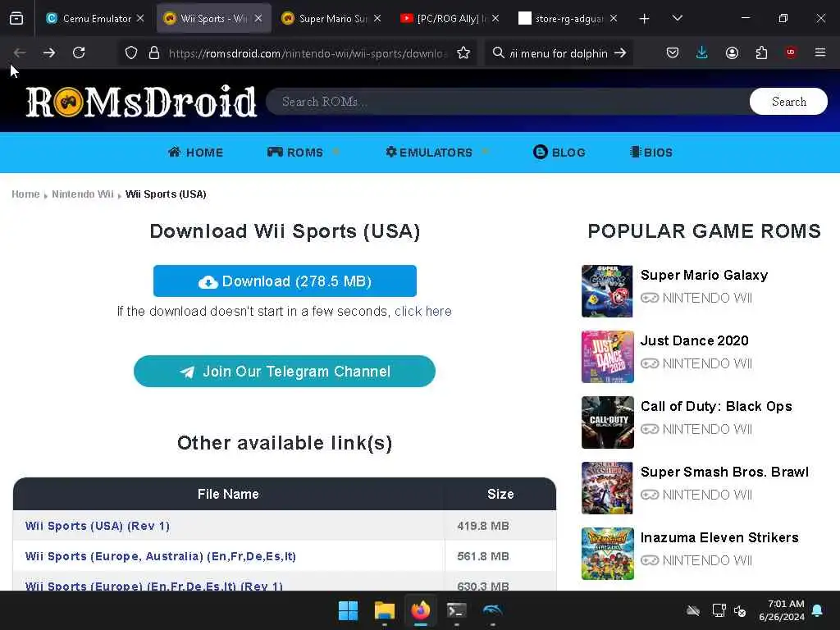Viewport: 840px width, 630px height.
Task: Open volume muted tray icon
Action: (x=741, y=610)
